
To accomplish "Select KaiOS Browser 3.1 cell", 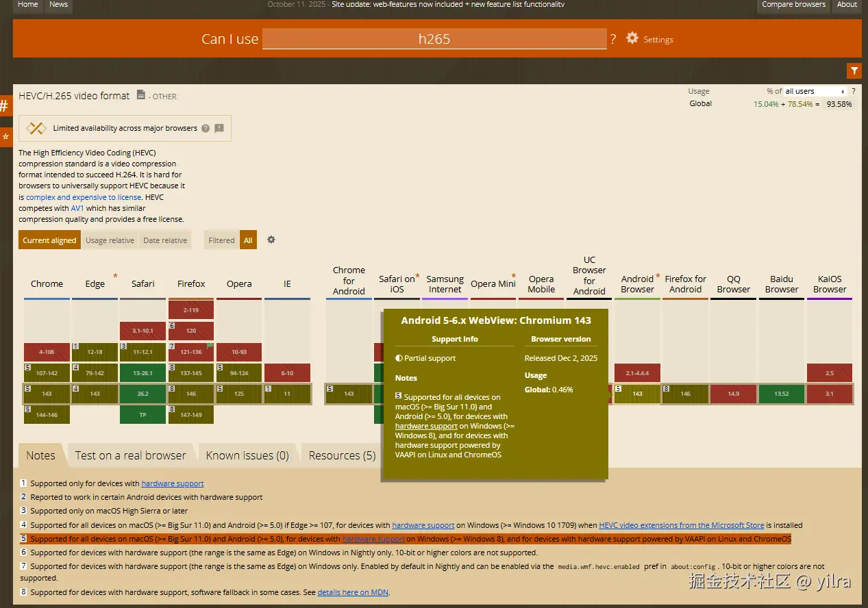I will 830,394.
